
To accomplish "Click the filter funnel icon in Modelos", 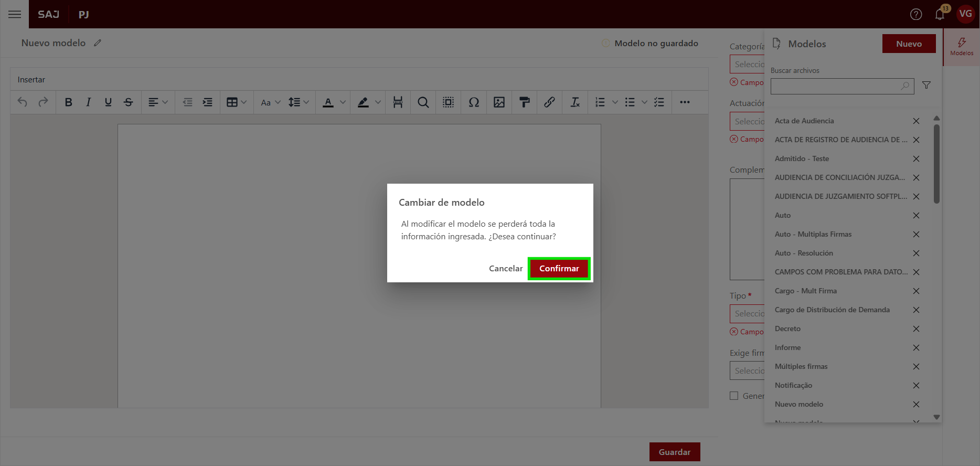I will 926,85.
